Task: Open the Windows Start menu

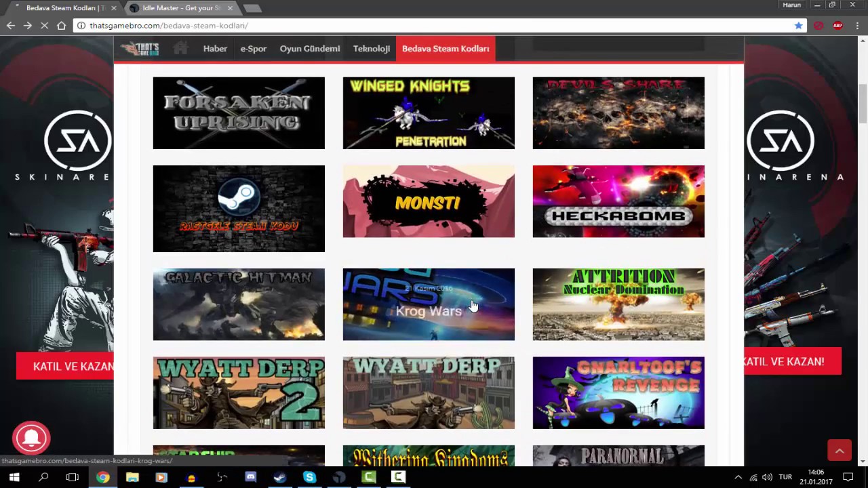Action: coord(14,477)
